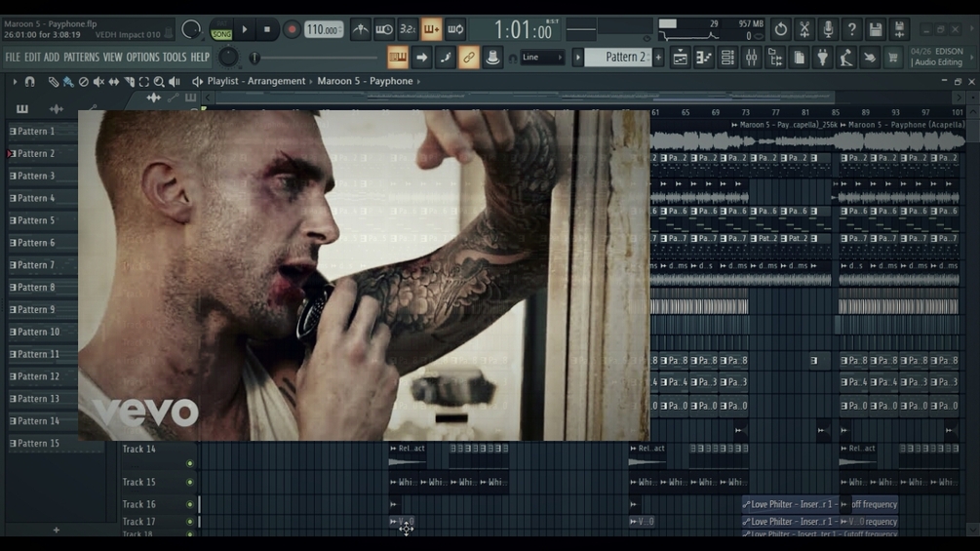Viewport: 980px width, 551px height.
Task: Open the EDIT menu
Action: pos(32,58)
